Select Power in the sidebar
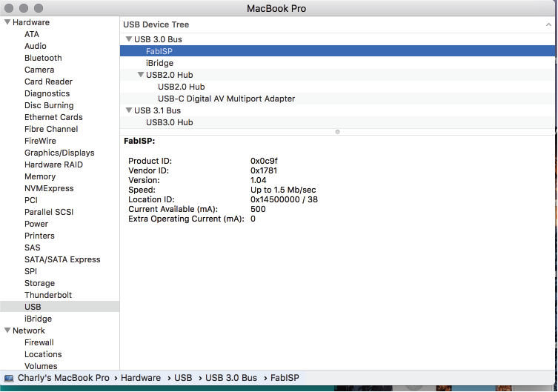 click(36, 224)
